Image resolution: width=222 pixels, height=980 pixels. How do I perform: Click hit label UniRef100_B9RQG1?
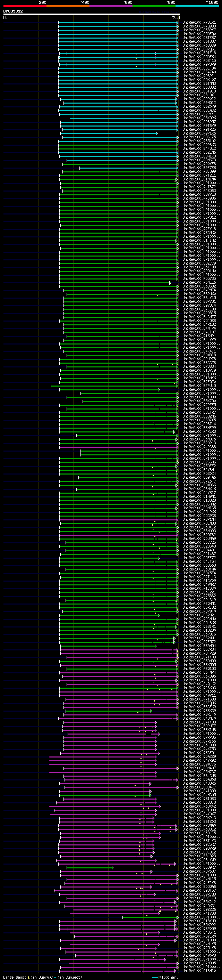199,49
